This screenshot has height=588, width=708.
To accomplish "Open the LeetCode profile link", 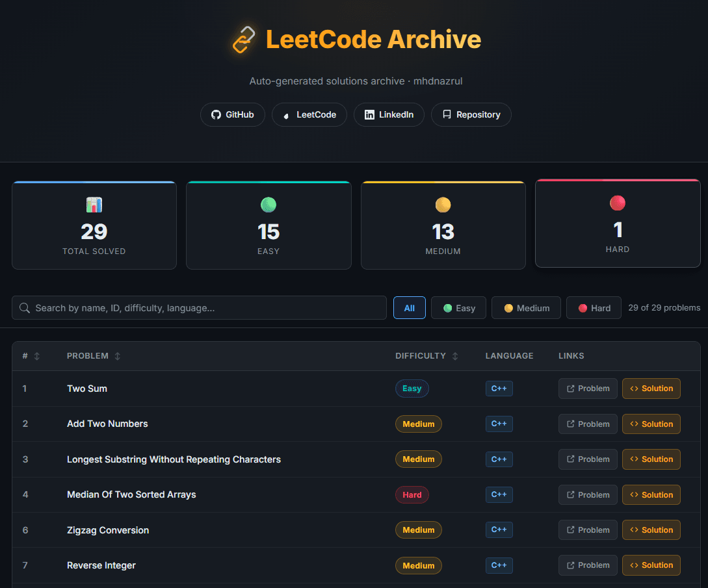I will [309, 114].
